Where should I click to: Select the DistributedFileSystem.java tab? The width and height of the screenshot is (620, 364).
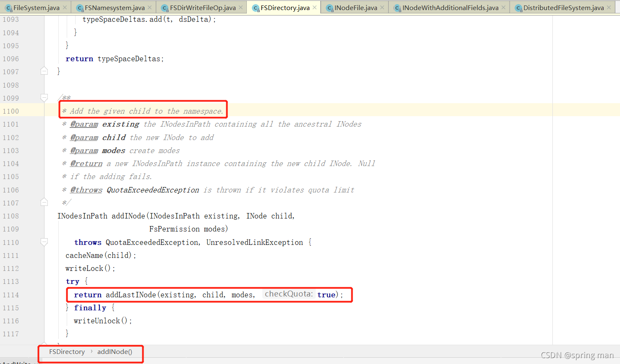[563, 8]
